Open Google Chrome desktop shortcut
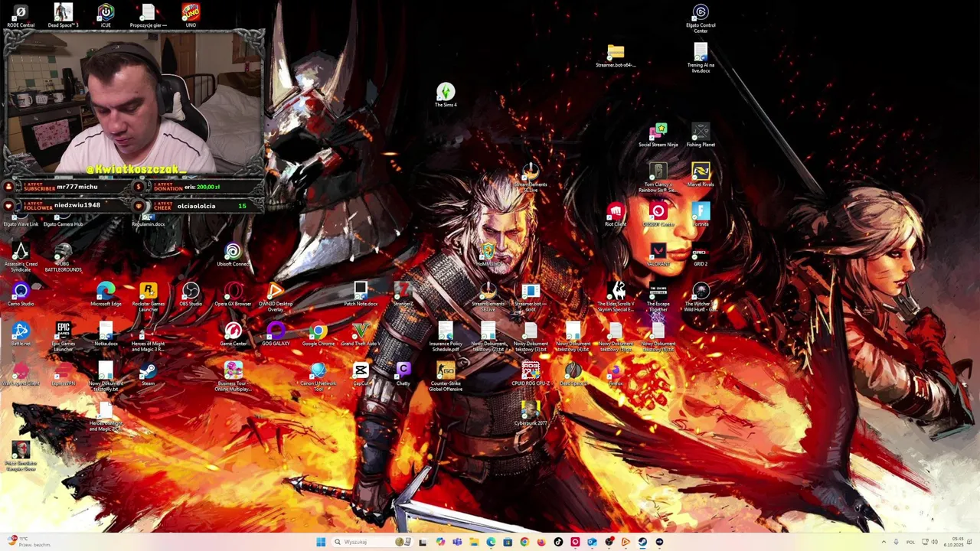980x551 pixels. [x=318, y=334]
